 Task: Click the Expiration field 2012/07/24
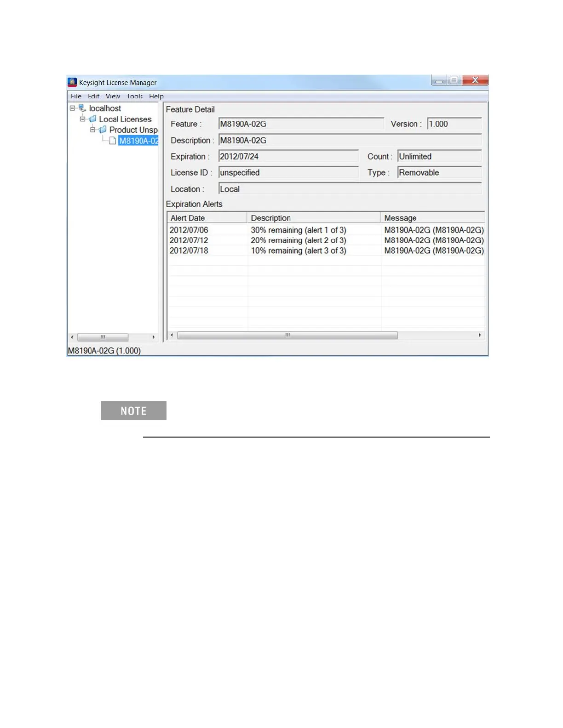pos(288,156)
